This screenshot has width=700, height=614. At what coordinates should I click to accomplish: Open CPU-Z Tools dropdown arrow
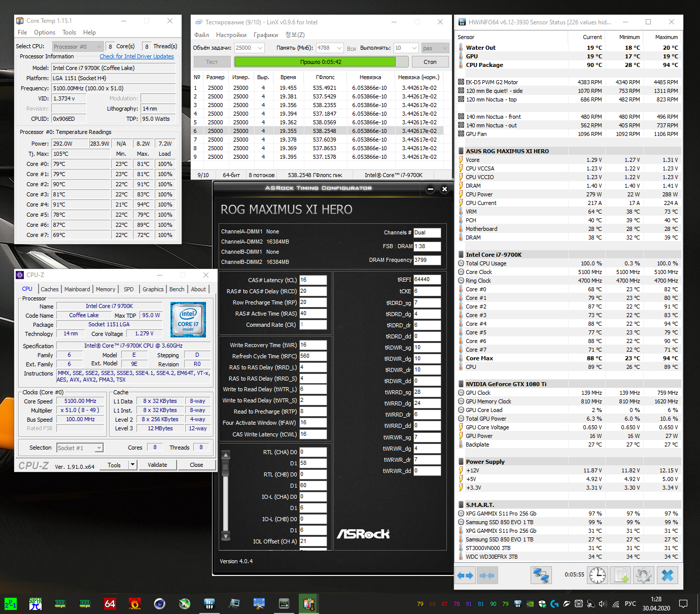(132, 465)
